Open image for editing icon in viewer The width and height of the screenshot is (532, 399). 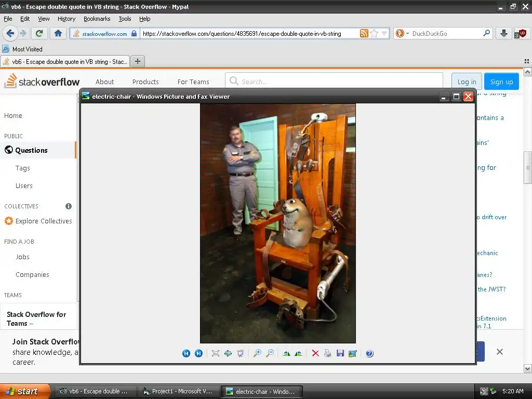pyautogui.click(x=353, y=353)
